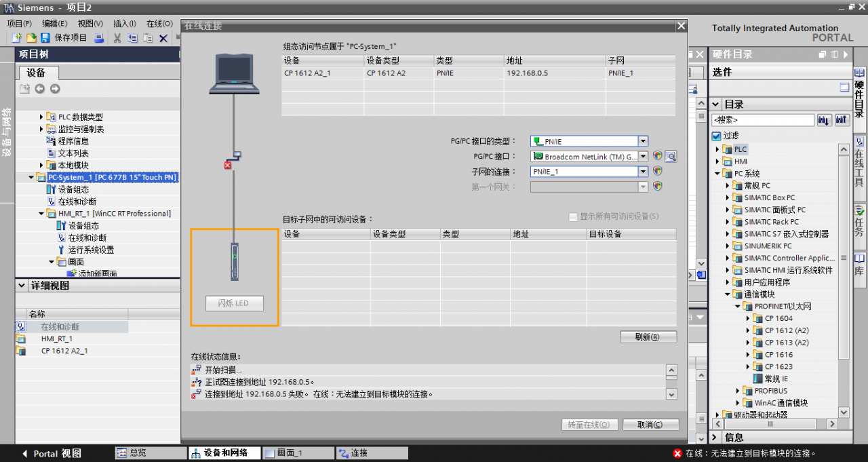Click the Delete X icon in toolbar

click(x=163, y=38)
